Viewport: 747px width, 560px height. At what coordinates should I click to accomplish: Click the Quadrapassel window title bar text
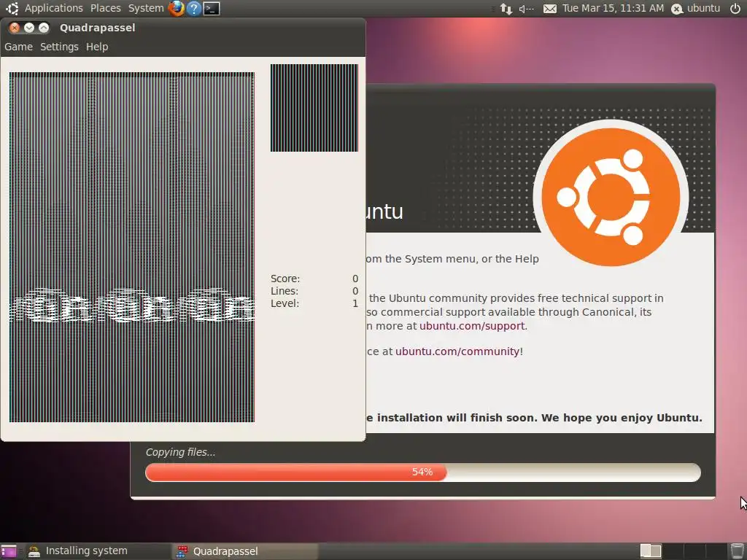click(x=97, y=28)
